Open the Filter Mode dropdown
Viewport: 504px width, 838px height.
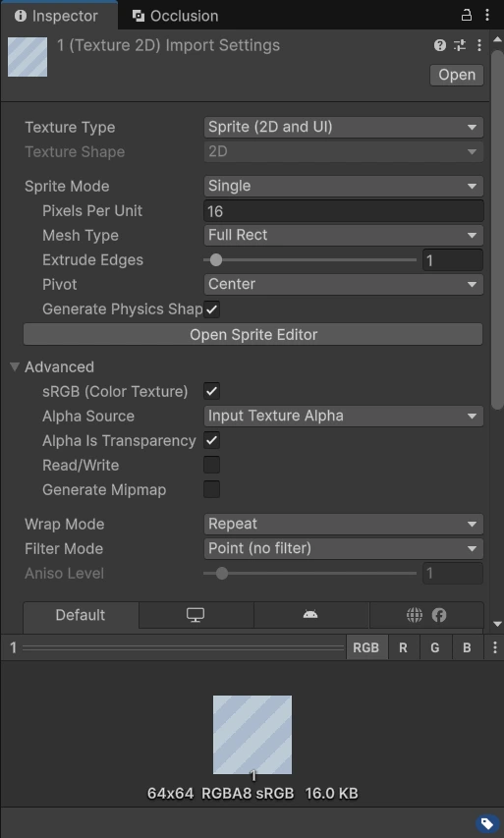click(344, 548)
